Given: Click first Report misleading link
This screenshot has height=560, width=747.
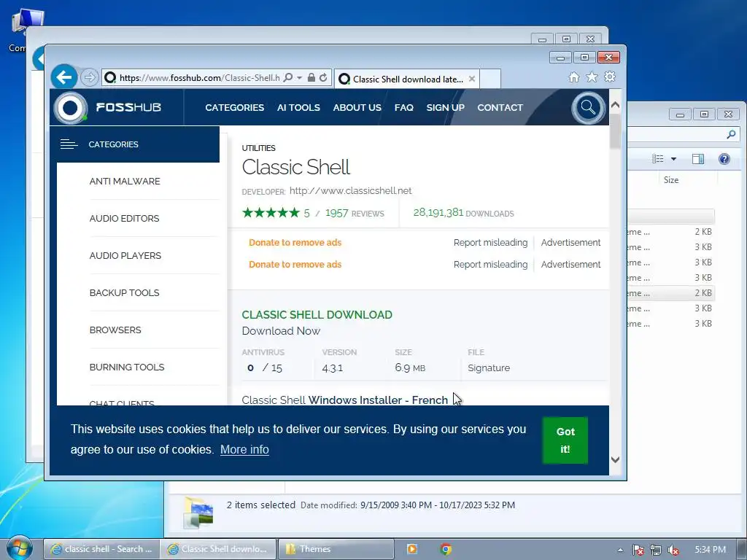Looking at the screenshot, I should tap(491, 242).
